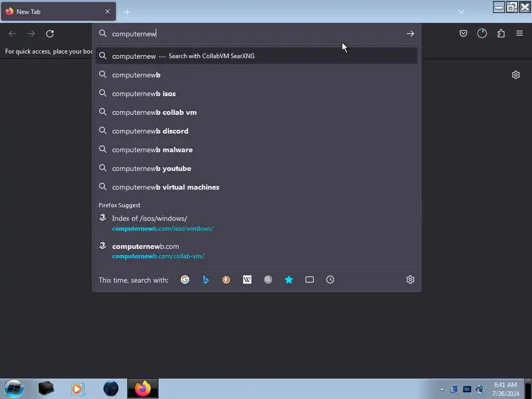Search within Bookmarks via star icon
Viewport: 532px width, 399px height.
[x=289, y=280]
